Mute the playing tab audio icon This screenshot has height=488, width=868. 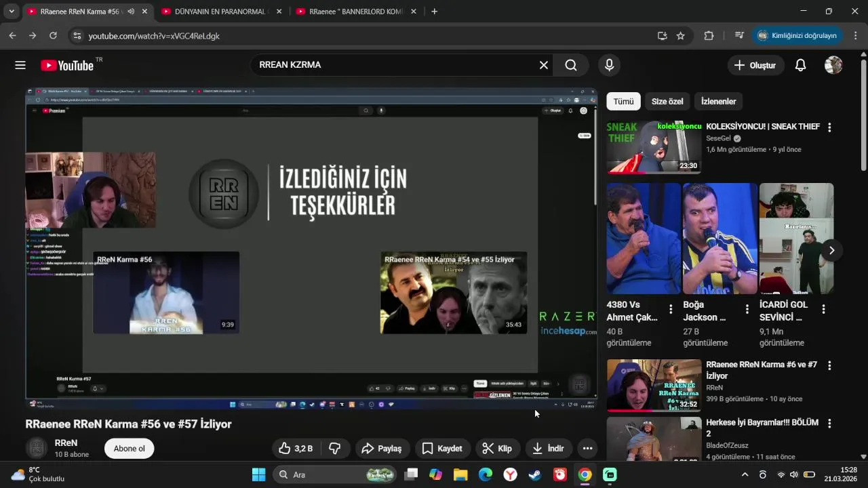(130, 12)
